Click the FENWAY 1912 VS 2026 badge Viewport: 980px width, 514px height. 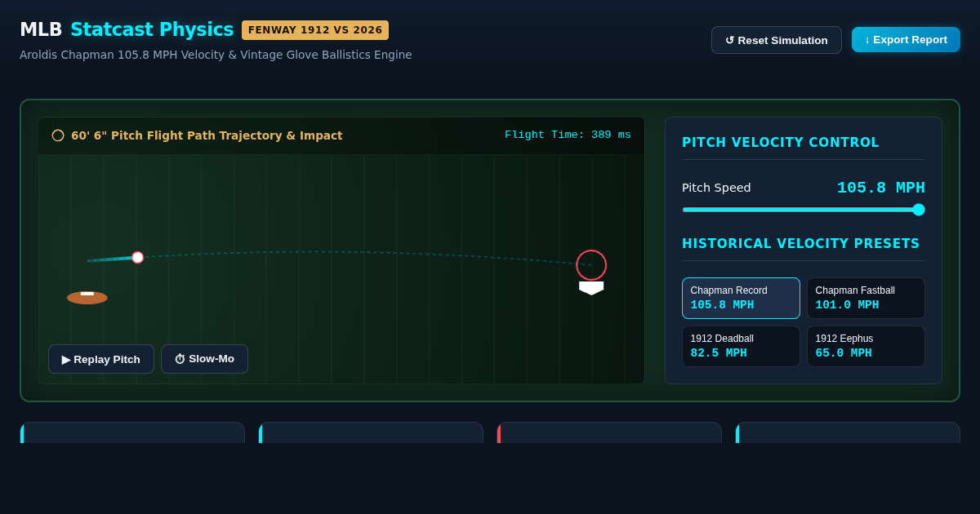pyautogui.click(x=315, y=30)
